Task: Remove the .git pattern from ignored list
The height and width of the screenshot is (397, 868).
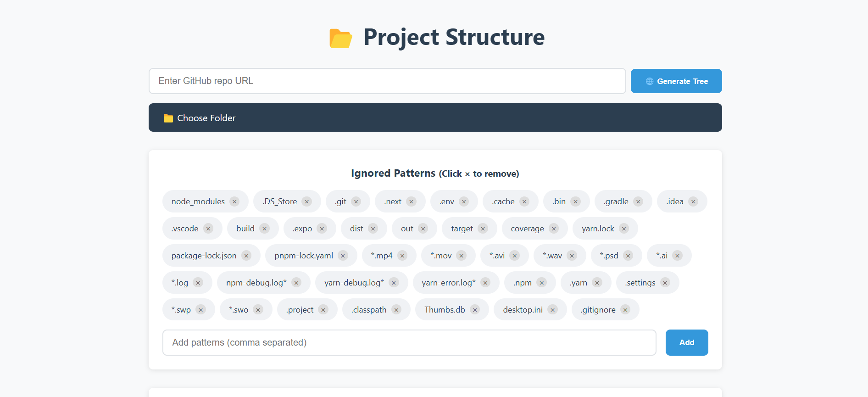Action: 357,201
